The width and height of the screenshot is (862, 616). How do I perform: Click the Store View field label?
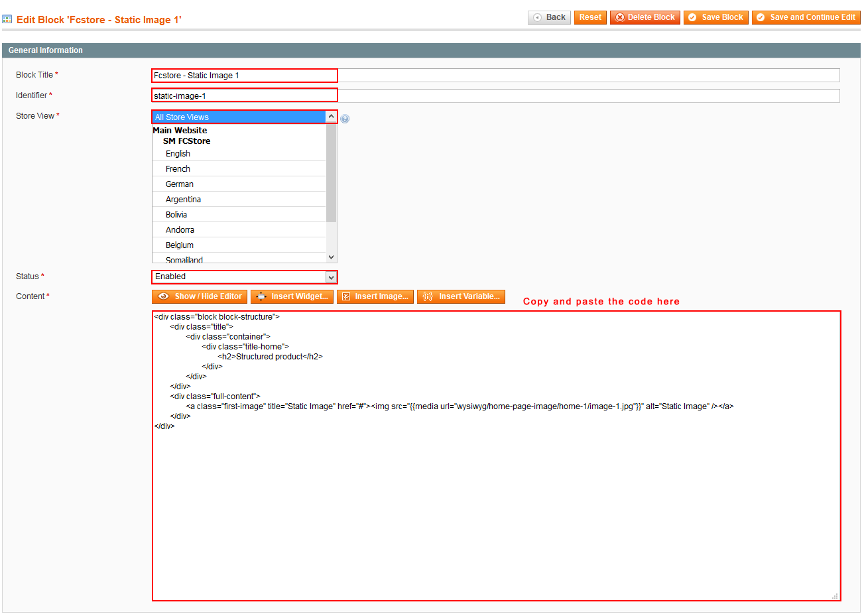(38, 116)
